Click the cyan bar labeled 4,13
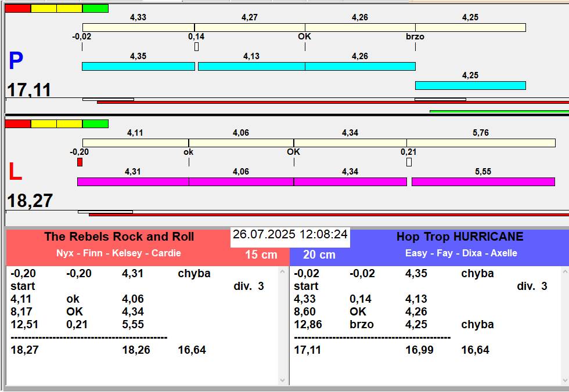 (251, 66)
